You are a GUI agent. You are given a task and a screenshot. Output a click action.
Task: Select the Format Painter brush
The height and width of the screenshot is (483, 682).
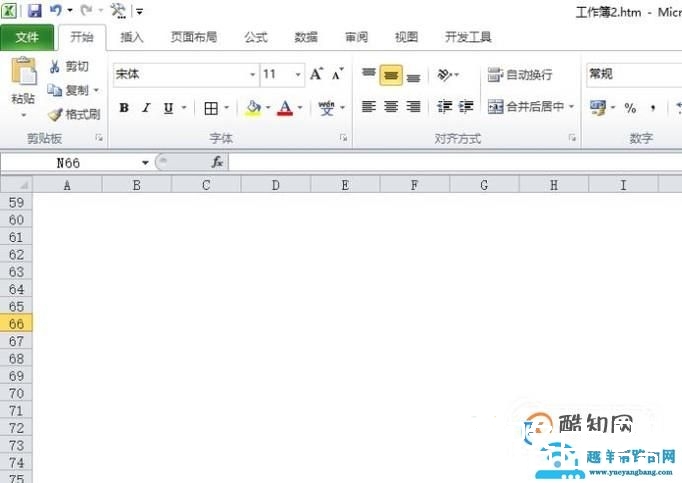coord(55,114)
